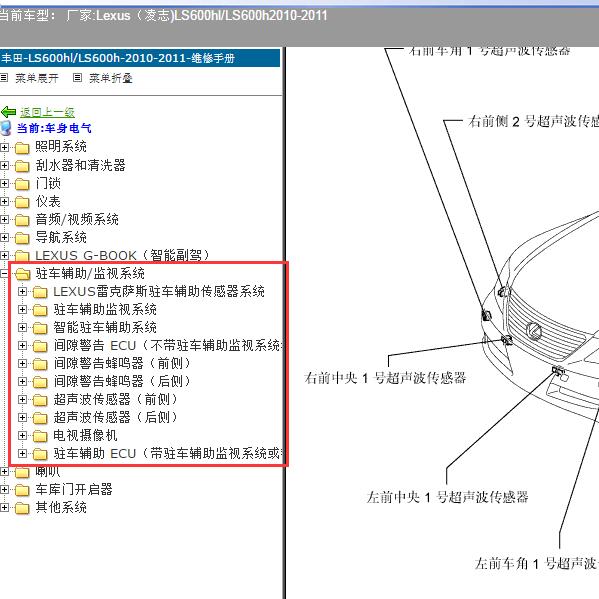Image resolution: width=599 pixels, height=599 pixels.
Task: Expand the 音频/视频系统 tree node
Action: (x=4, y=219)
